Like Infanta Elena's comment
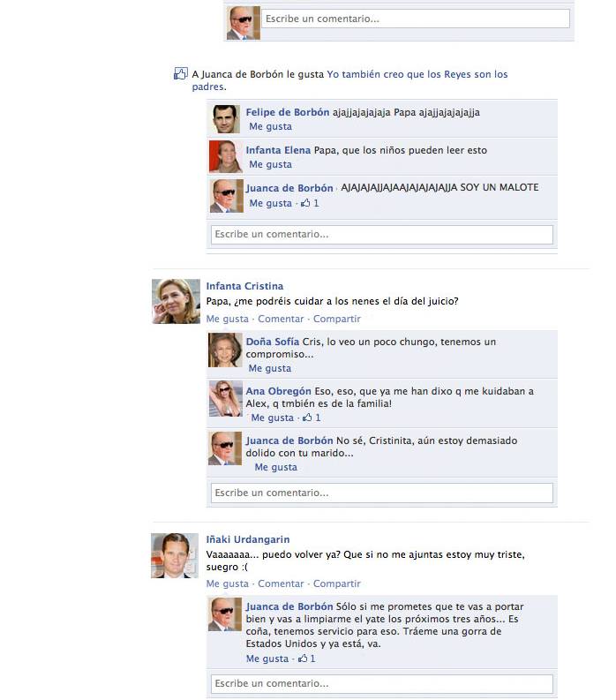 [271, 164]
